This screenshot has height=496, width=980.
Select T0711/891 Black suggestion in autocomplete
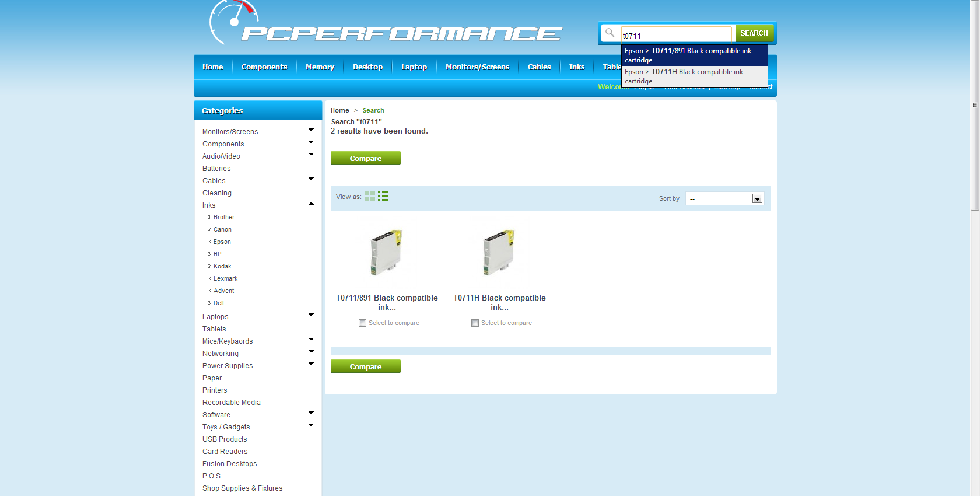click(x=695, y=55)
